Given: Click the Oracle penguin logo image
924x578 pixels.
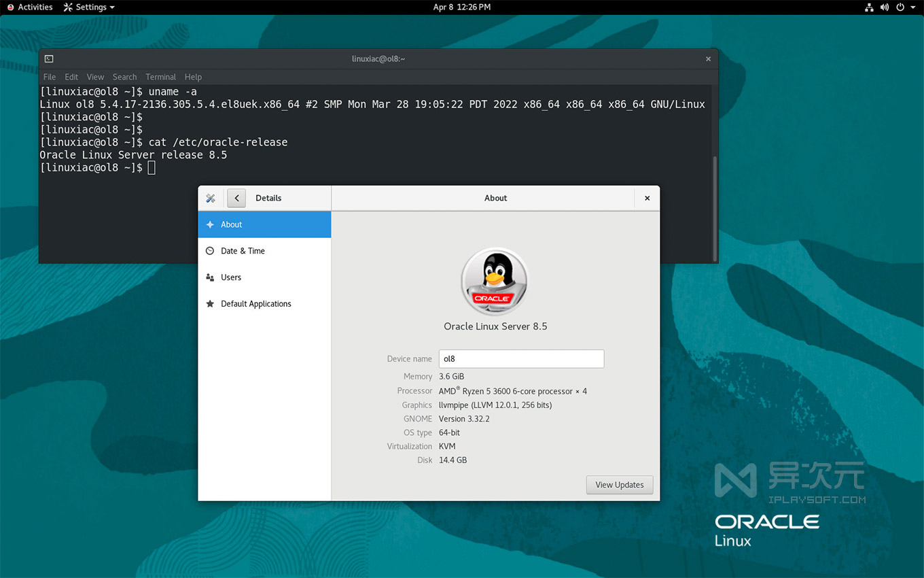Looking at the screenshot, I should [495, 281].
